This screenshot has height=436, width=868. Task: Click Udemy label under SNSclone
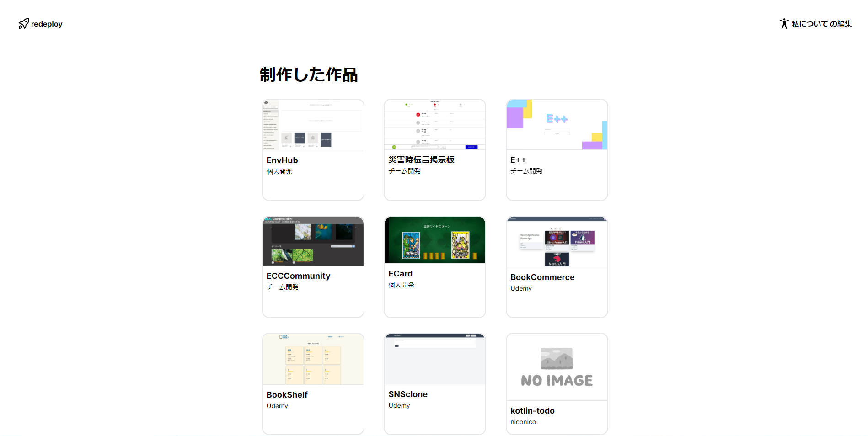click(399, 405)
